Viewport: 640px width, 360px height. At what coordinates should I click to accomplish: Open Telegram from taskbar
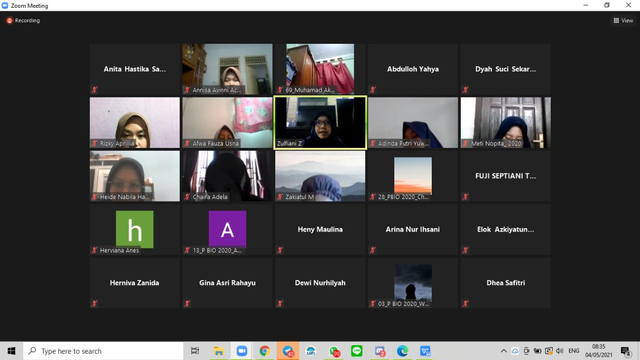tap(288, 351)
